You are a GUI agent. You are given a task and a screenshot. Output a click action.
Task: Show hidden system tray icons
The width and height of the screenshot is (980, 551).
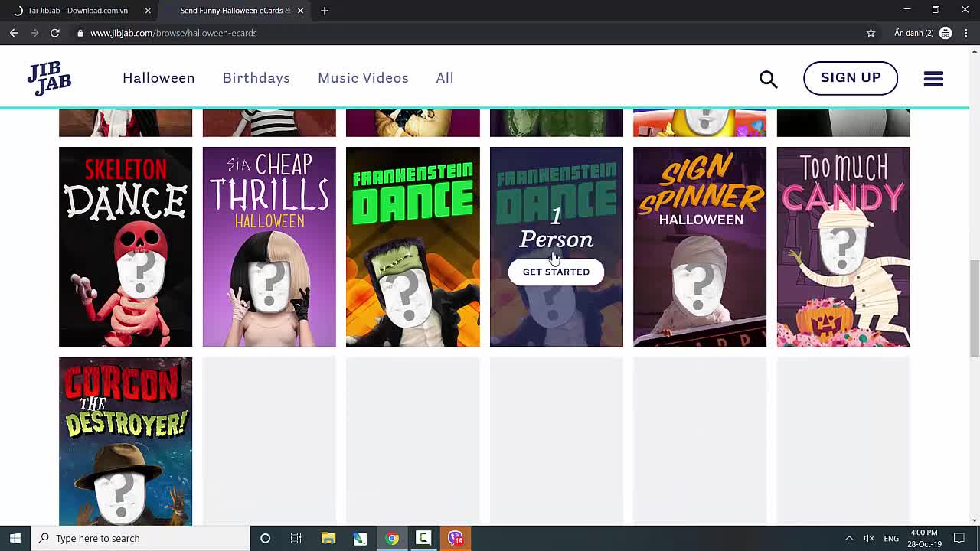click(x=849, y=538)
